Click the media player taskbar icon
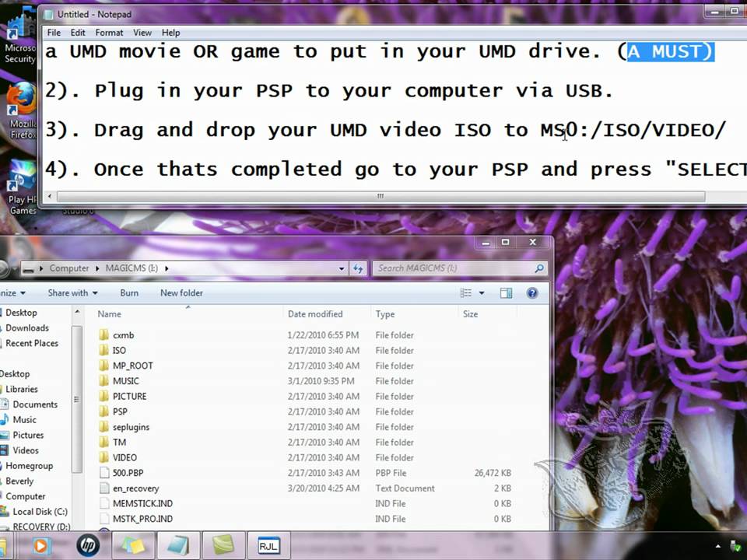Viewport: 747px width, 560px height. [x=41, y=546]
